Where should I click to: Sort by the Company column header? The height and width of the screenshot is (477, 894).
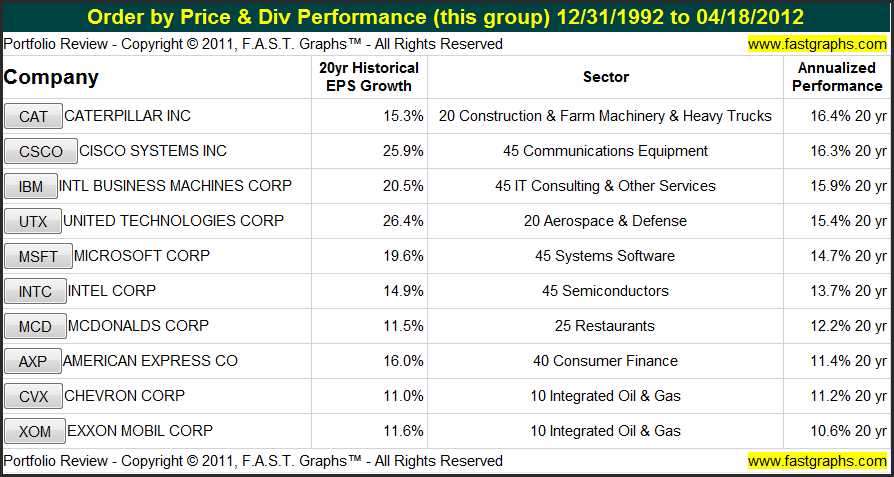click(x=52, y=77)
